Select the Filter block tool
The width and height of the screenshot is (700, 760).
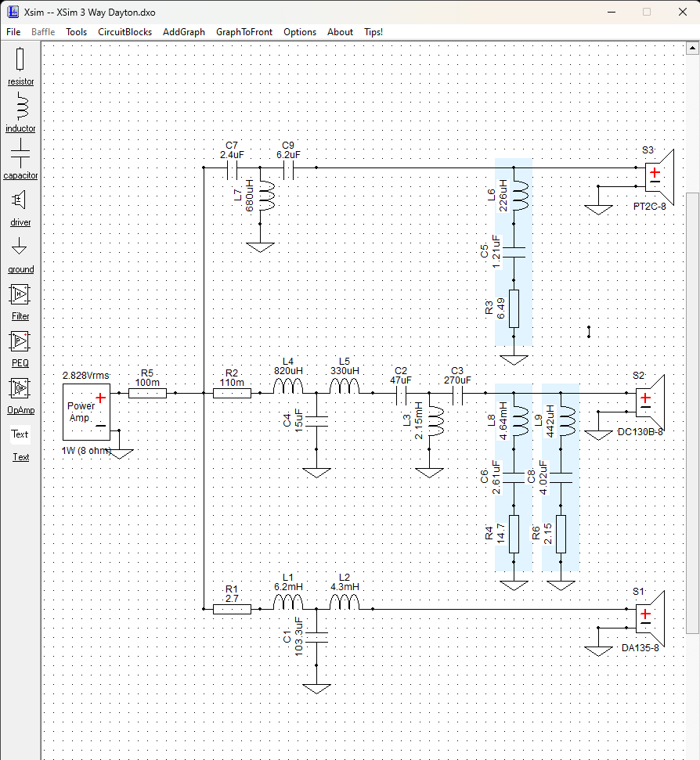point(20,302)
